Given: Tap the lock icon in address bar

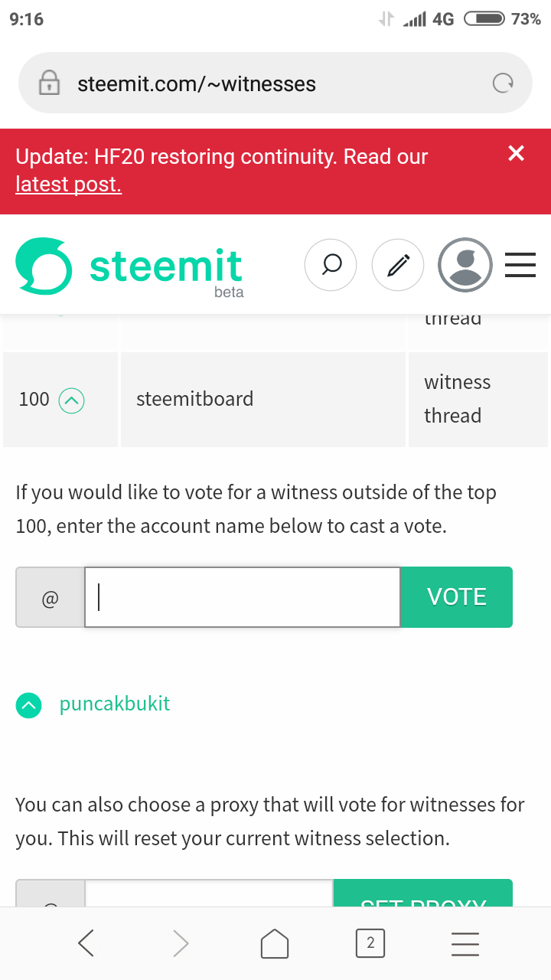Looking at the screenshot, I should click(x=50, y=83).
